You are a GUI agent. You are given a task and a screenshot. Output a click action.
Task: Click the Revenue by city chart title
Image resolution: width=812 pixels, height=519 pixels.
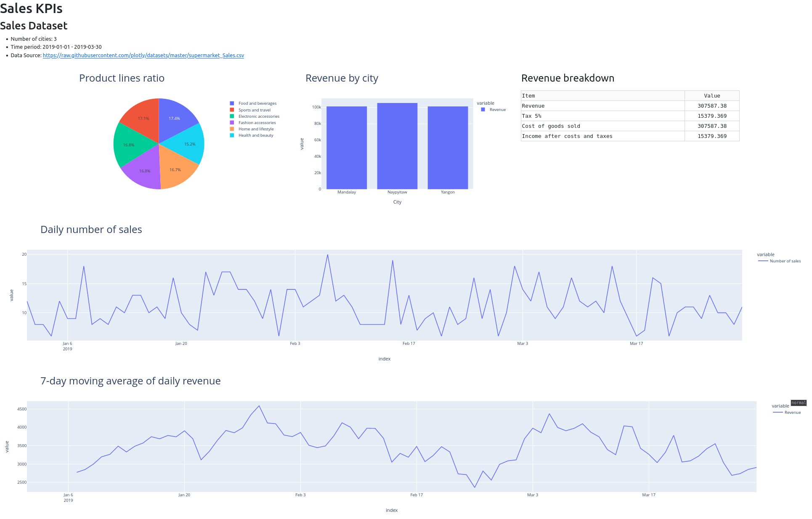[342, 78]
